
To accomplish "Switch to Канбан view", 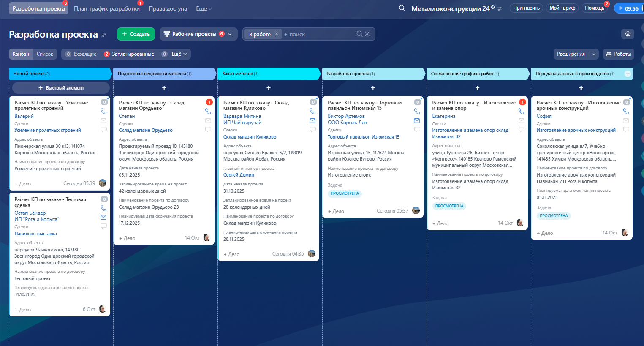I will point(21,54).
